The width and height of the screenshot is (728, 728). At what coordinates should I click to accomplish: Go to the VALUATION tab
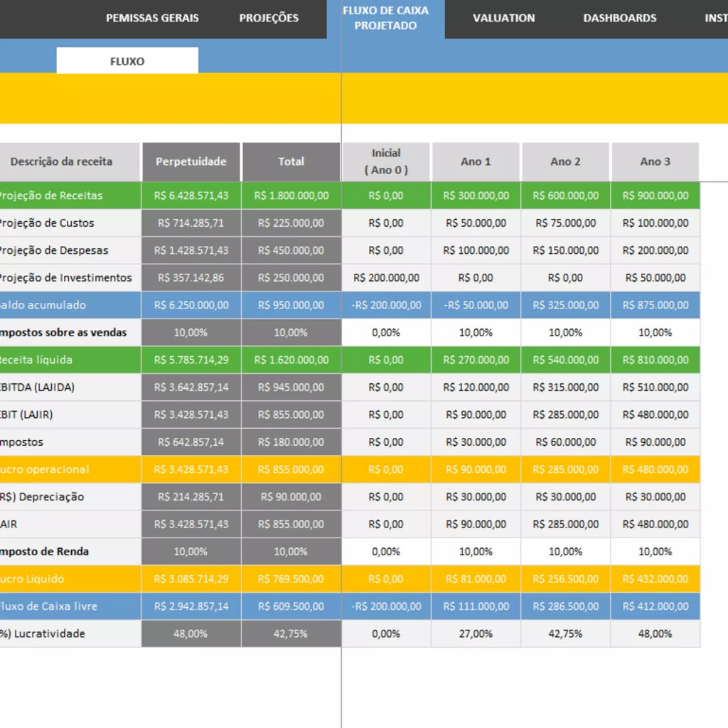[504, 18]
